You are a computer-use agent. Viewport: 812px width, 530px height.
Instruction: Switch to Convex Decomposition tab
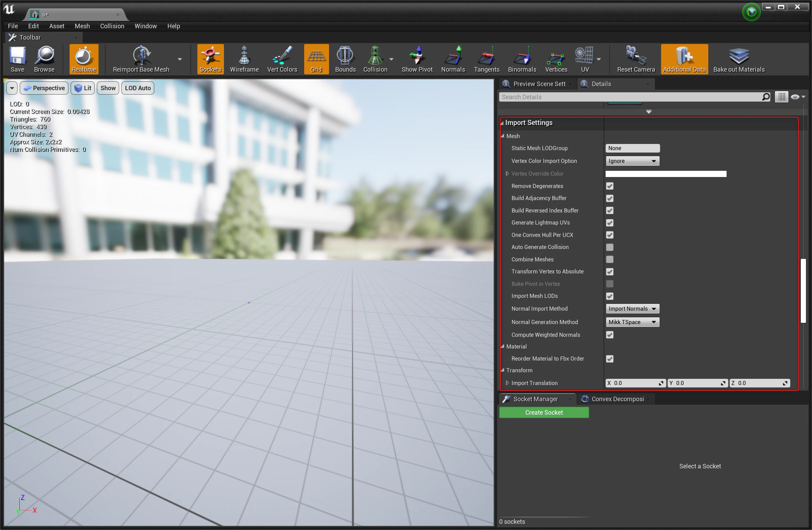click(615, 399)
